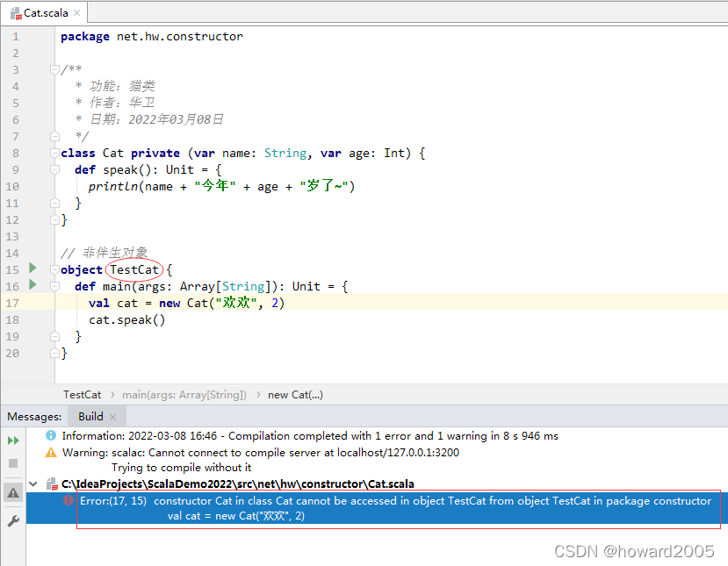728x566 pixels.
Task: Click the Error red icon in messages
Action: [x=68, y=500]
